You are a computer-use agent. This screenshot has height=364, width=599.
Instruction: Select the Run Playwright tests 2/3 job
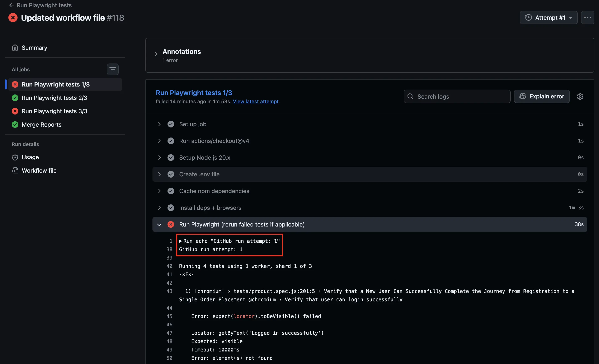[54, 98]
